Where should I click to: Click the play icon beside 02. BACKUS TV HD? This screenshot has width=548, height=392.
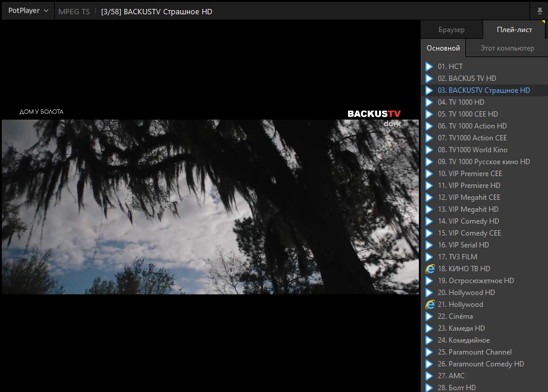point(429,79)
